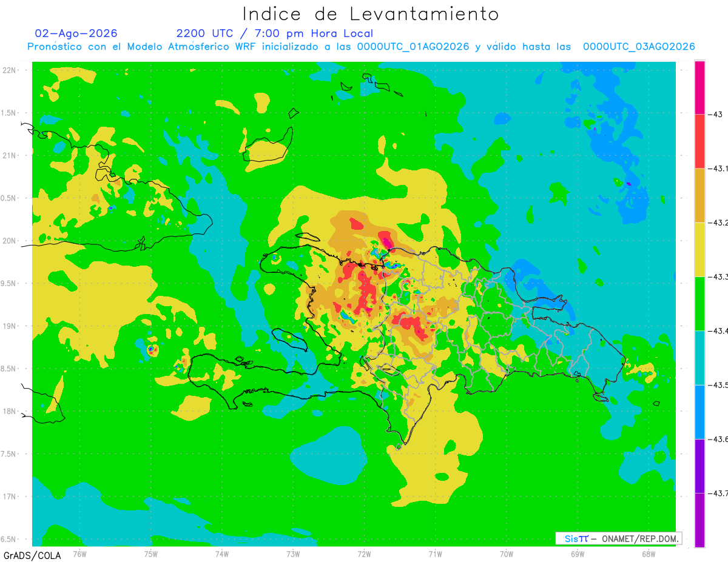Pick the blue colorbar swatch between -43.5 and -43.6

(699, 412)
